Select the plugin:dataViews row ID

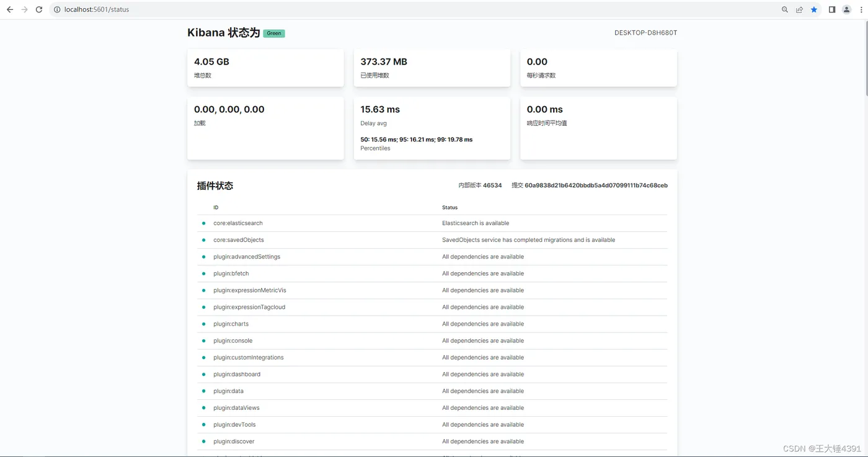pos(236,407)
